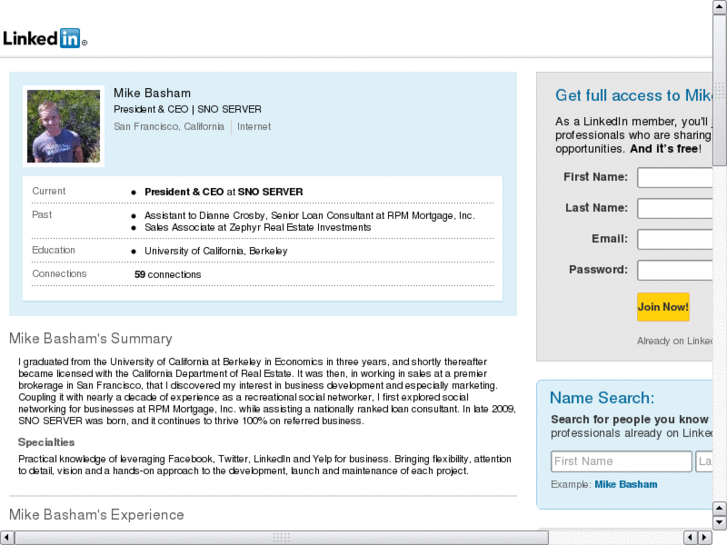Click President & CEO | SNO SERVER headline
The width and height of the screenshot is (727, 545).
pos(187,109)
